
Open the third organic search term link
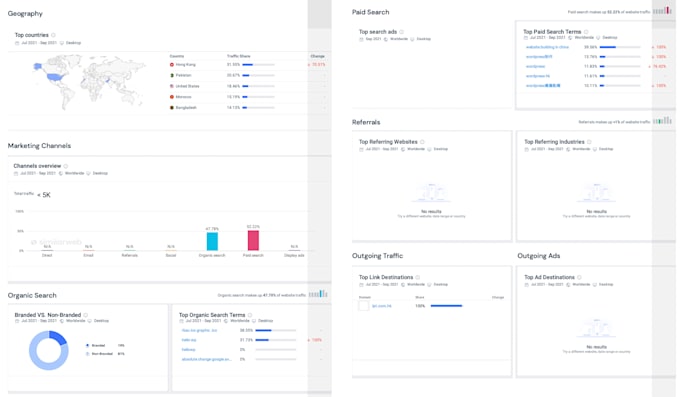[189, 350]
